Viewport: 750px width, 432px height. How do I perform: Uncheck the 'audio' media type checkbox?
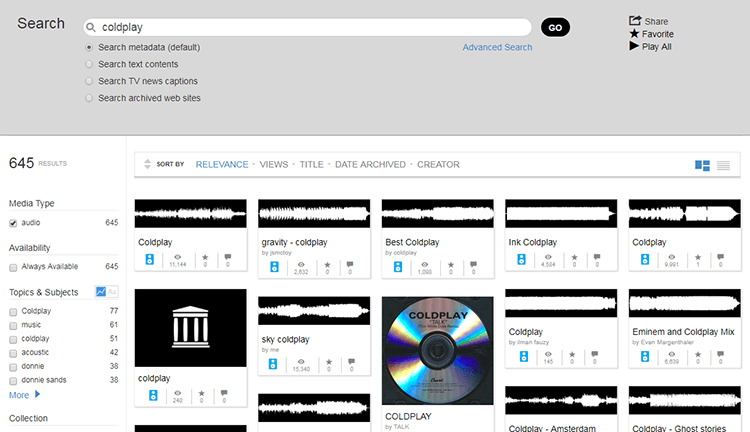pyautogui.click(x=13, y=223)
